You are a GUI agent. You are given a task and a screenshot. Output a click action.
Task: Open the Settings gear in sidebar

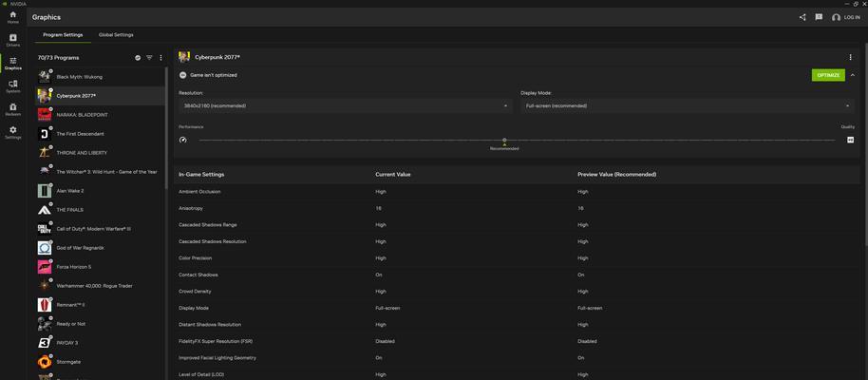(12, 132)
